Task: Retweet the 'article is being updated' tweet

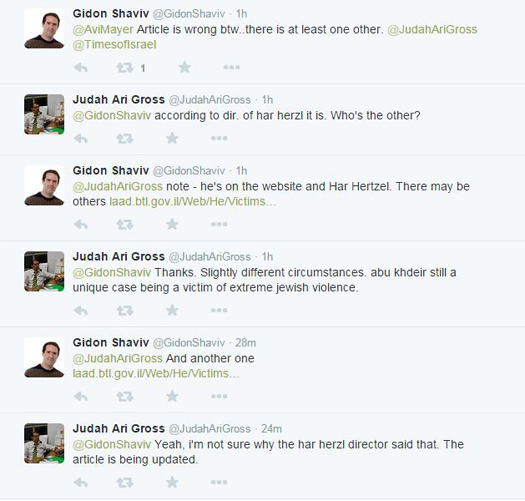Action: [x=125, y=483]
